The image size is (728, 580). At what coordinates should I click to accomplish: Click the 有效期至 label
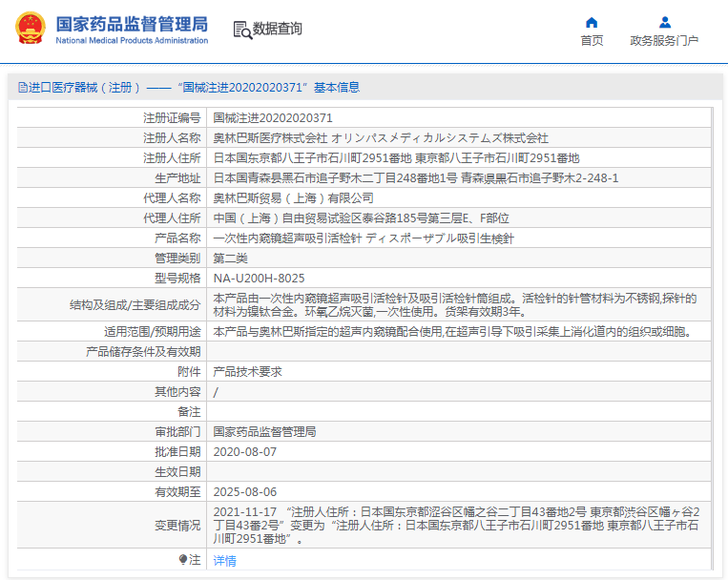coord(177,492)
